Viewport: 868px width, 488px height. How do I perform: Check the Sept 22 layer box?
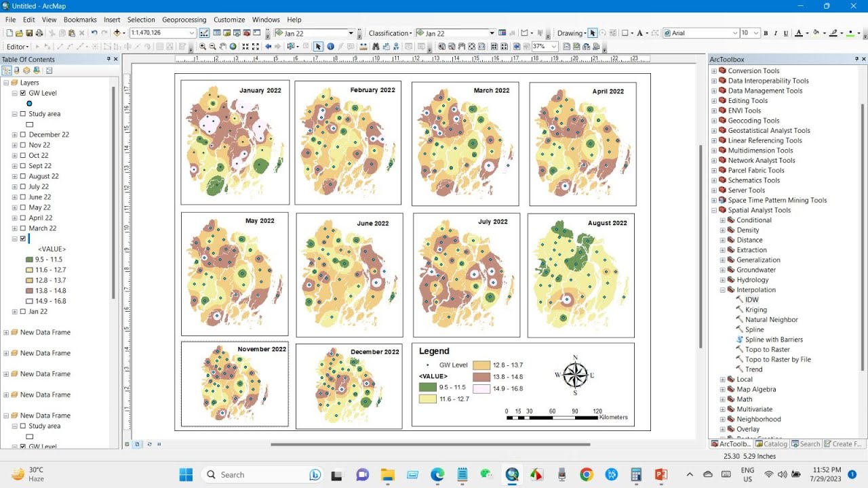(23, 166)
